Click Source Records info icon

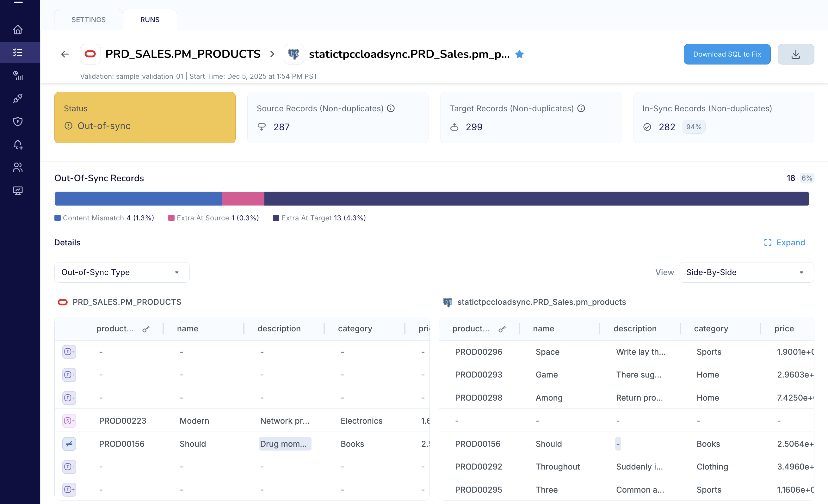[391, 108]
